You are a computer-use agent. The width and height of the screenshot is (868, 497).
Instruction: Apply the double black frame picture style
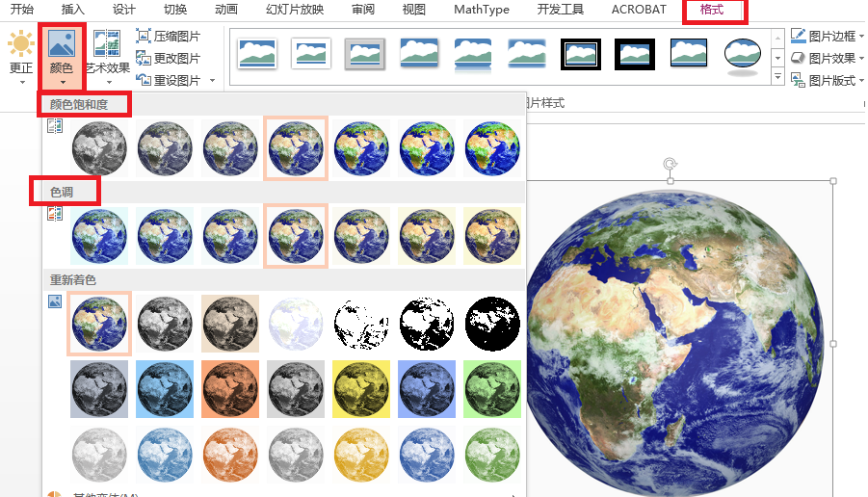(x=581, y=54)
